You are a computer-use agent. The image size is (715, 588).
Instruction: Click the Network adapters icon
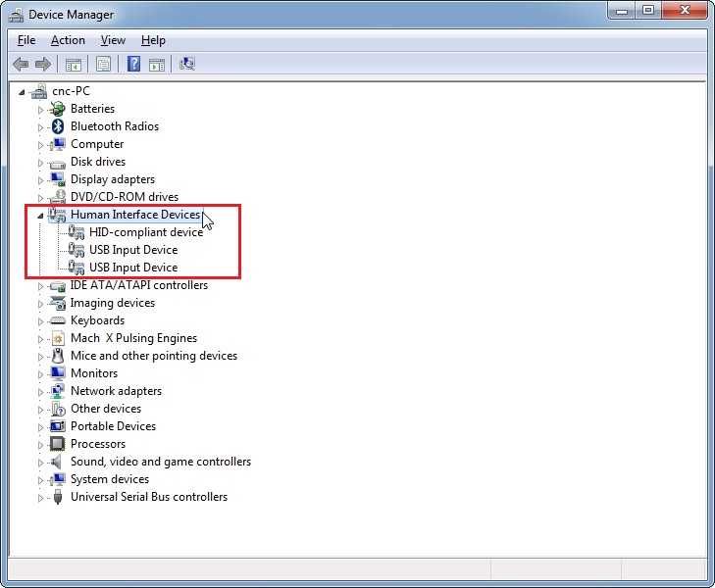(x=58, y=391)
